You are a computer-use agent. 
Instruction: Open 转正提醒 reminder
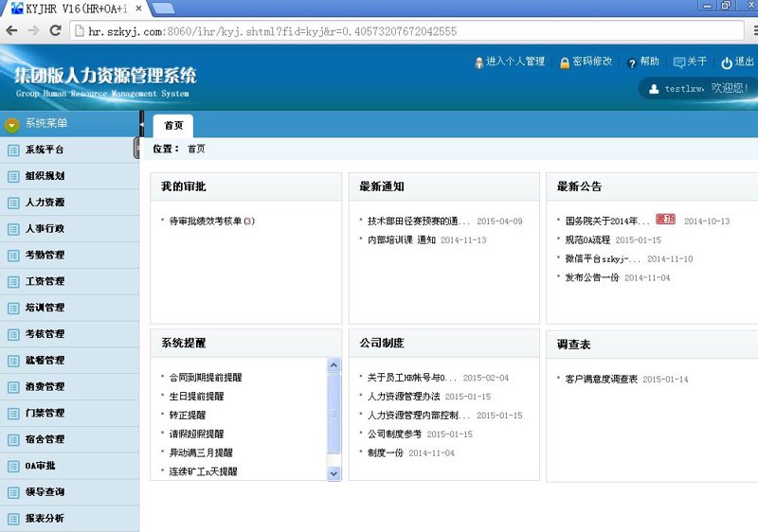coord(187,416)
